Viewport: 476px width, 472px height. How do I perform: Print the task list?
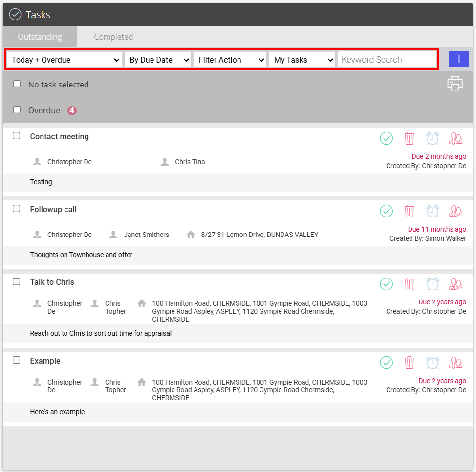[455, 84]
